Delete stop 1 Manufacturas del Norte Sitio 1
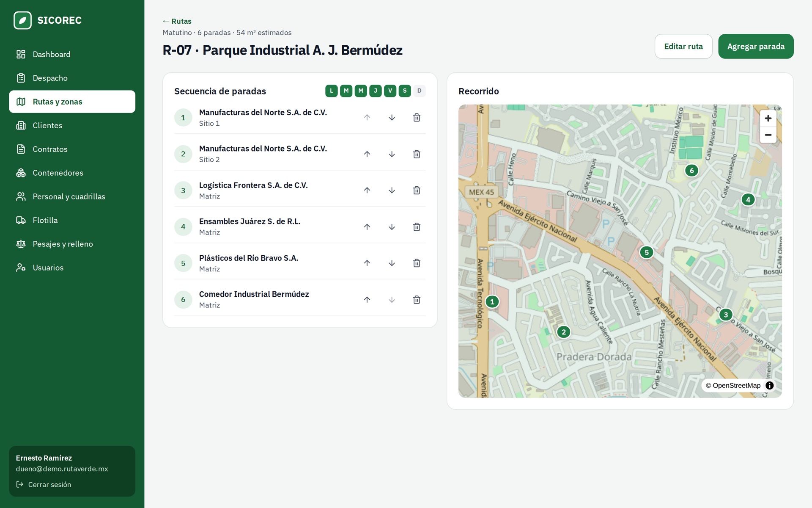812x508 pixels. [x=417, y=118]
